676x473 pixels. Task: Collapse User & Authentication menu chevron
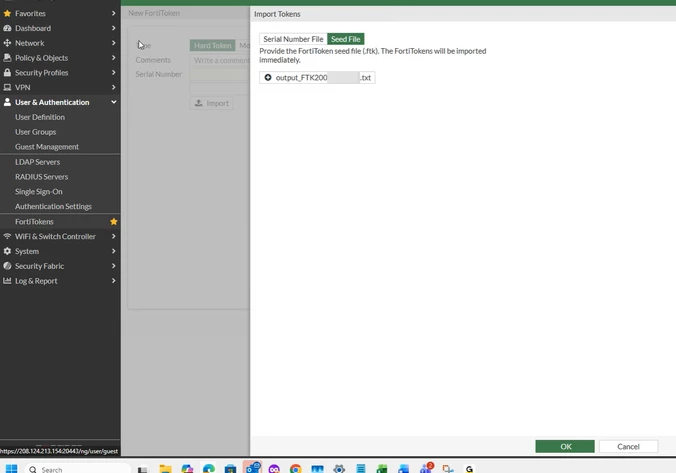click(x=113, y=102)
